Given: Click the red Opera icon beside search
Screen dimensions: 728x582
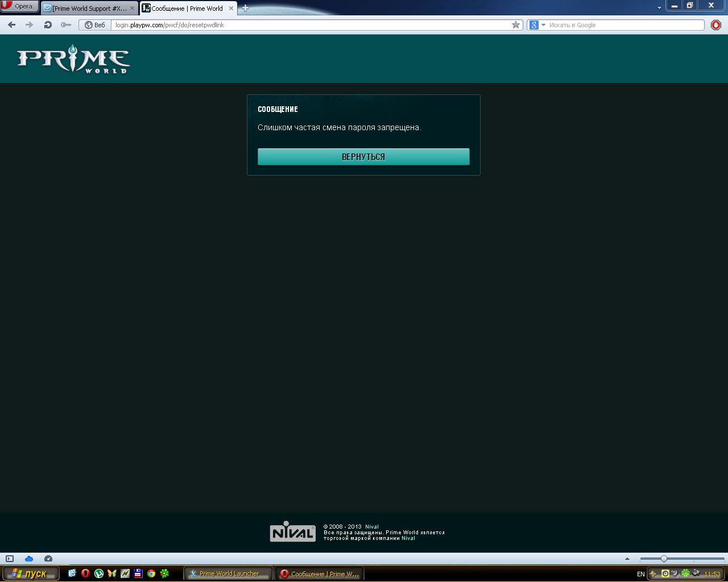Looking at the screenshot, I should click(716, 25).
